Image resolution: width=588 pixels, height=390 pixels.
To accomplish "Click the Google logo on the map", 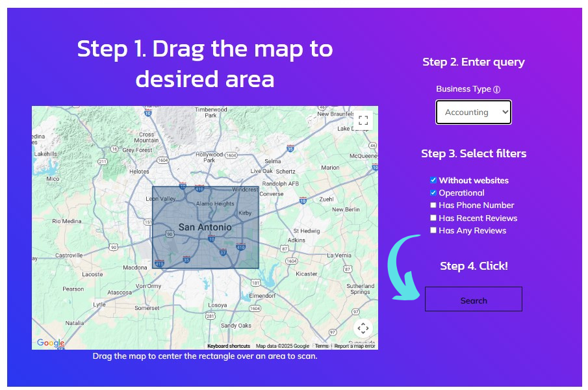I will [x=50, y=343].
